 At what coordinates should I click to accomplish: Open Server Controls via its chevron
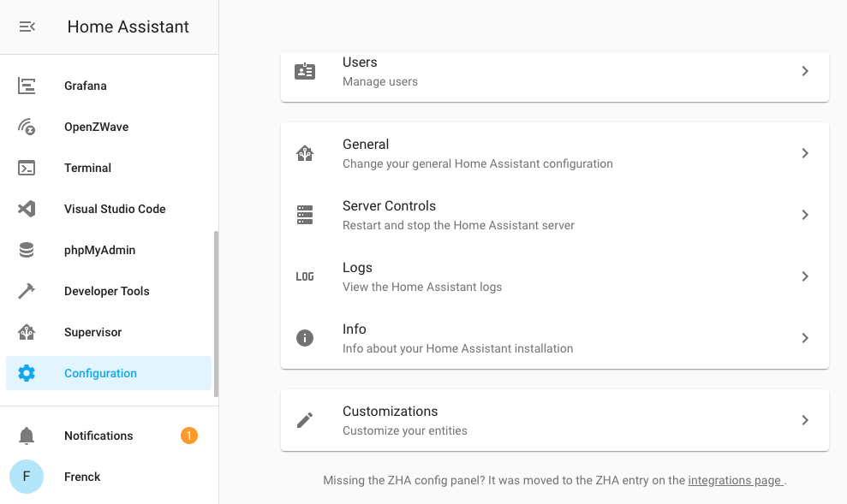805,215
